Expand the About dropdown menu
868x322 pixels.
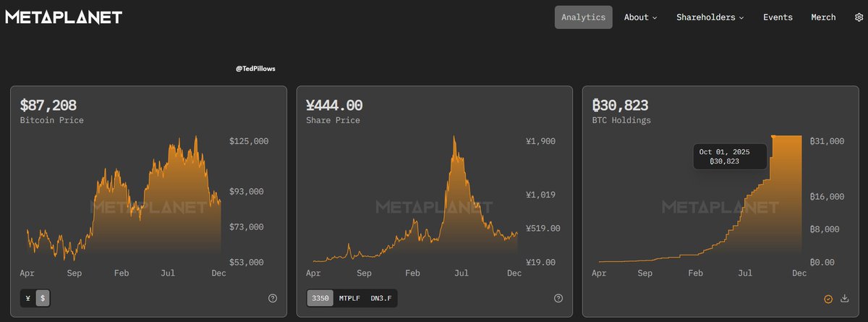click(x=641, y=17)
